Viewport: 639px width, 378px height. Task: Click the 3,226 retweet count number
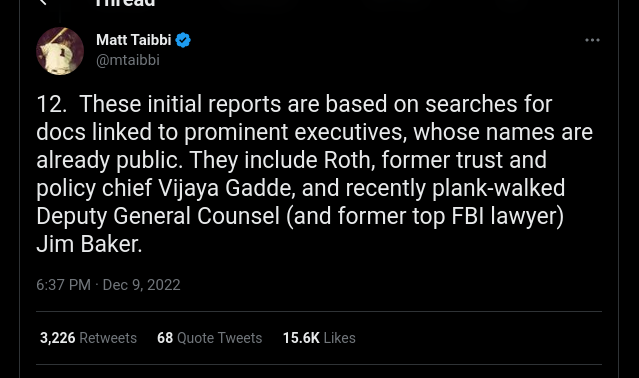click(57, 338)
